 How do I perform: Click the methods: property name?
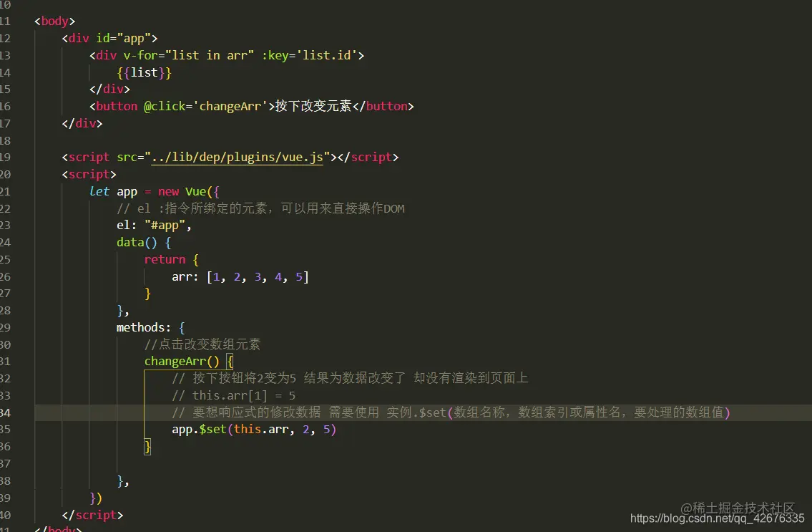[144, 328]
